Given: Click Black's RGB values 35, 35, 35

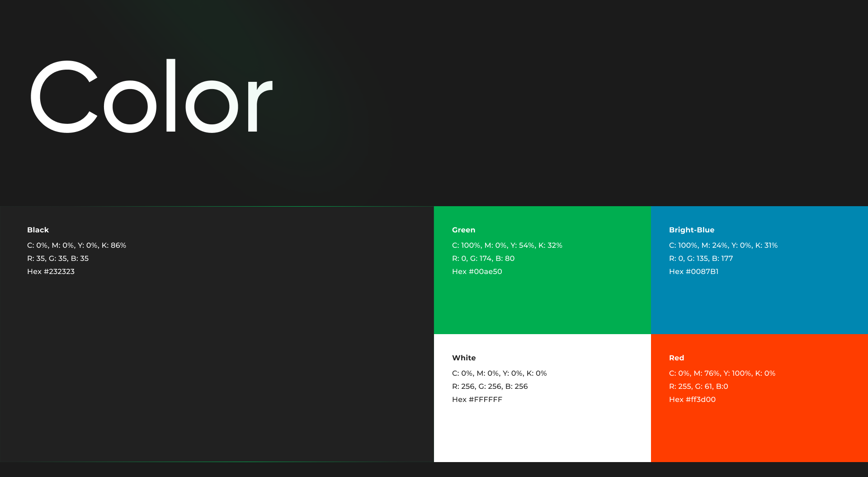Looking at the screenshot, I should (58, 258).
